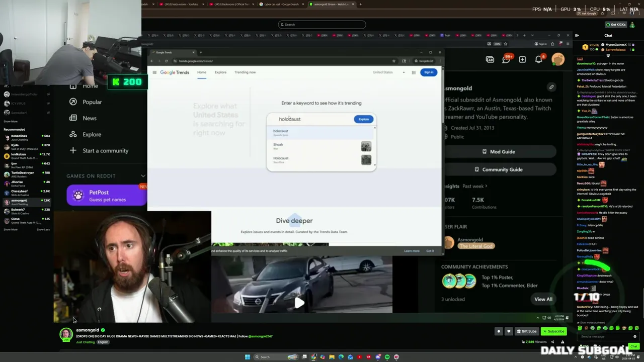Open the emote picker in message box
The height and width of the screenshot is (362, 644).
(x=635, y=336)
